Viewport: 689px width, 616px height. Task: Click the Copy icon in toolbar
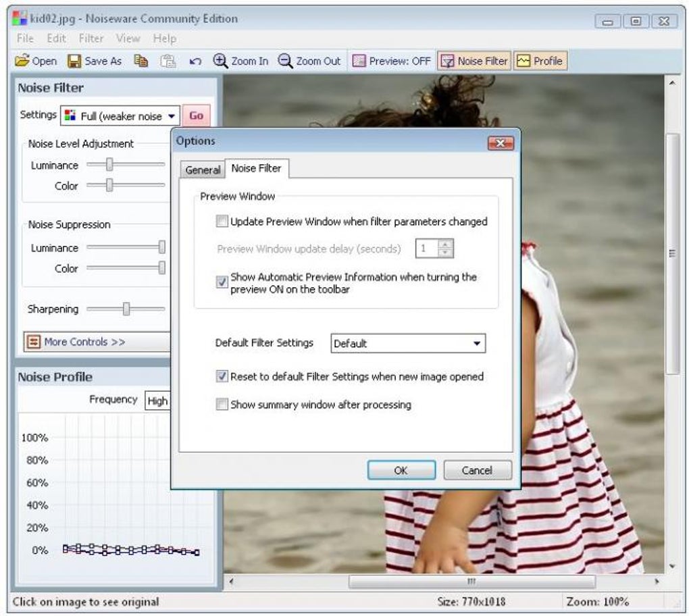coord(141,61)
